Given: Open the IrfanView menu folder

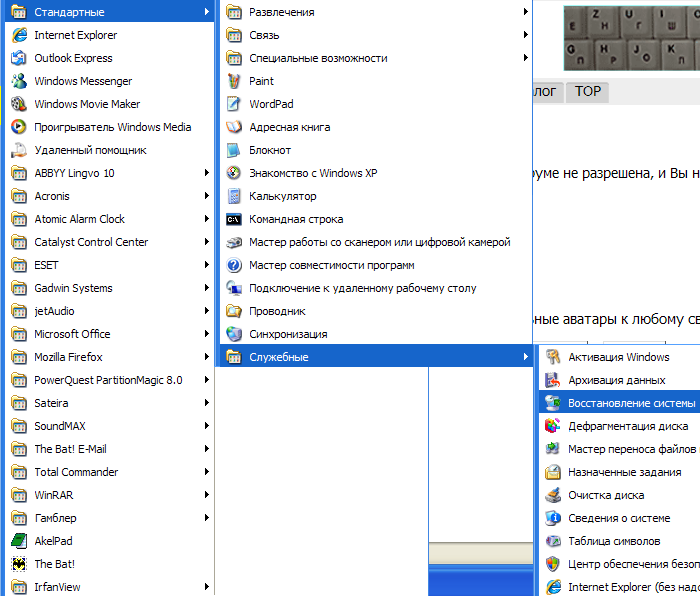Looking at the screenshot, I should coord(109,587).
